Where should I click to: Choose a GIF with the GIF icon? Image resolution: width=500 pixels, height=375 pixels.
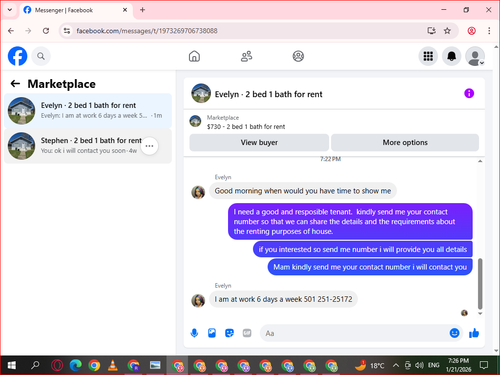point(247,333)
